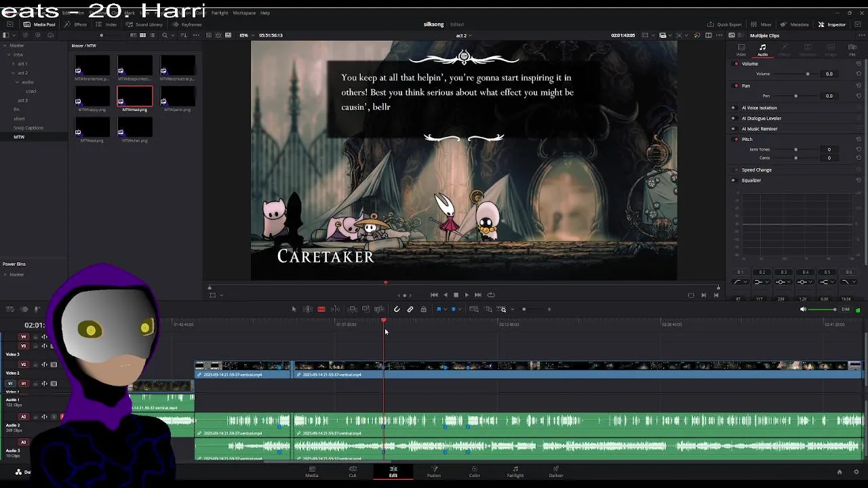Collapse the Master bin tree
The width and height of the screenshot is (868, 488).
point(5,45)
